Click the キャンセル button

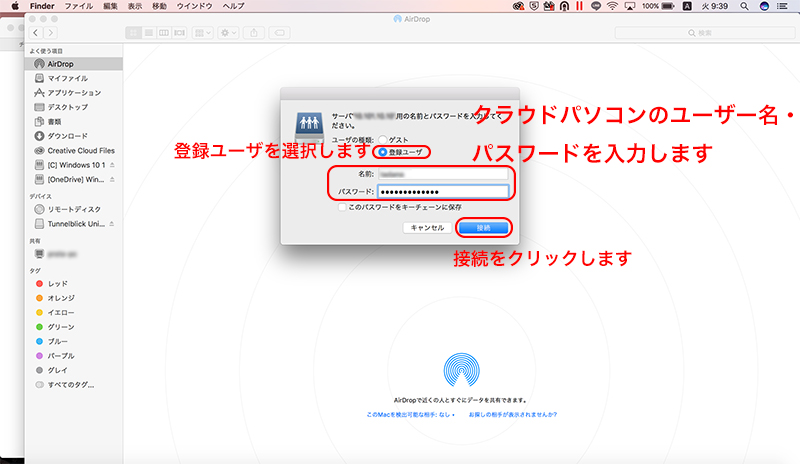pyautogui.click(x=428, y=228)
